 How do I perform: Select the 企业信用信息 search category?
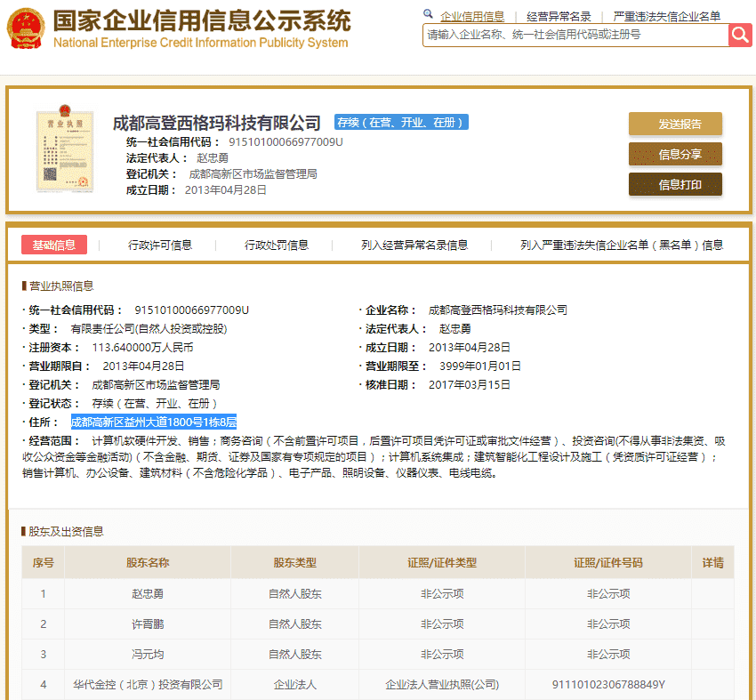pos(472,16)
